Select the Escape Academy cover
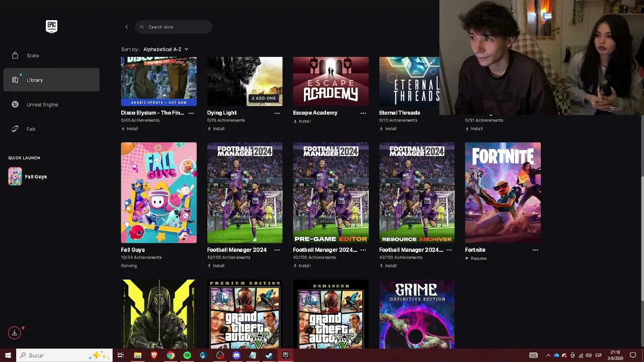Image resolution: width=644 pixels, height=362 pixels. [331, 81]
